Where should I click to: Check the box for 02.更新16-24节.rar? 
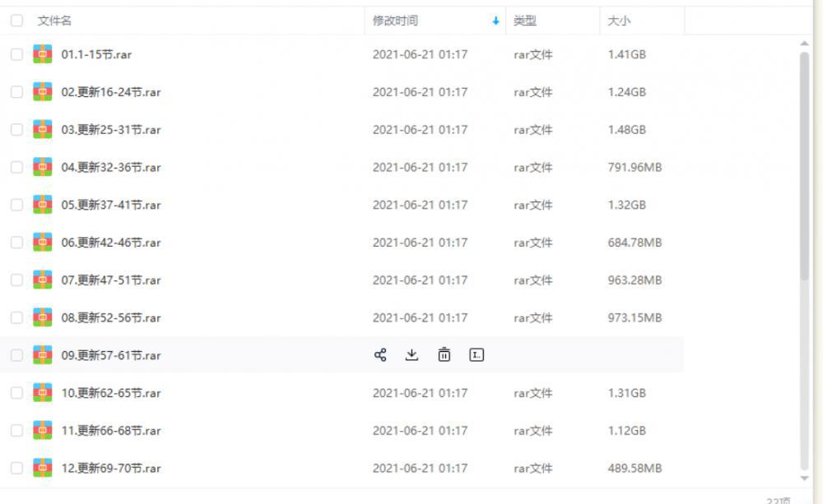(x=16, y=92)
